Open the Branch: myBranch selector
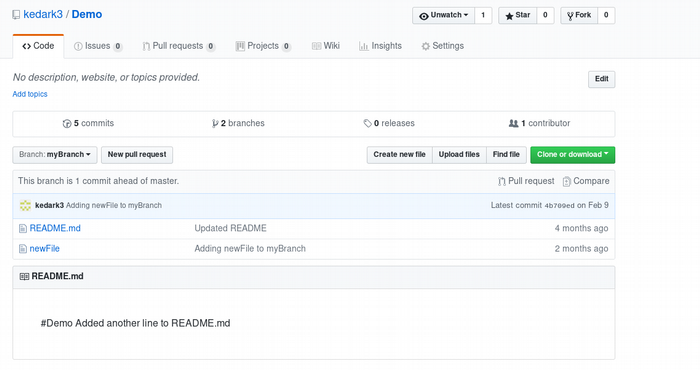 tap(54, 155)
